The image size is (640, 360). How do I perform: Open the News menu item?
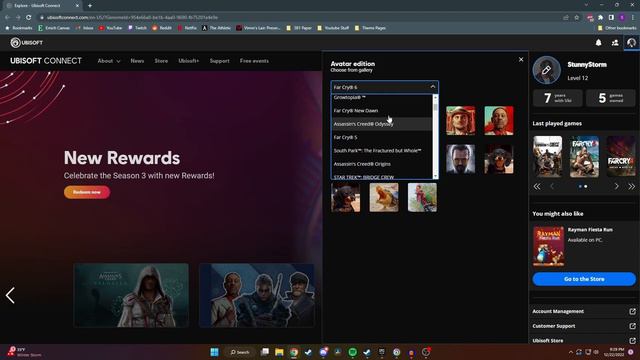coord(137,61)
